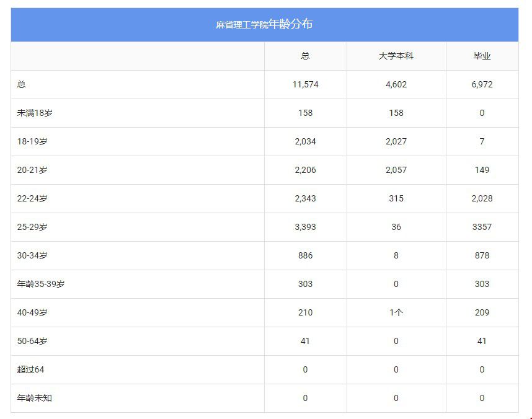Select 158 in 未满18岁 row's 总 column
Image resolution: width=532 pixels, height=419 pixels.
[x=305, y=113]
